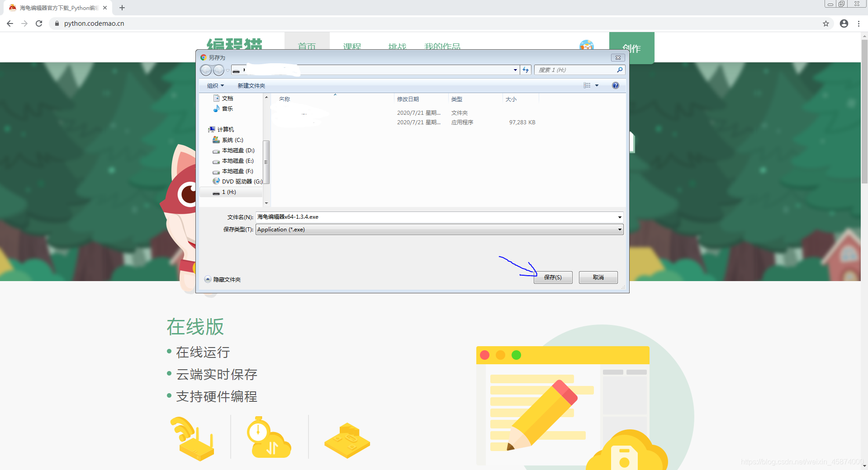Click Chrome forward button

[24, 23]
